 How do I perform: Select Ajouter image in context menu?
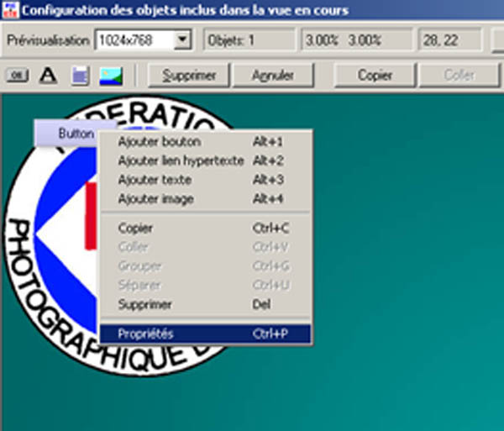[x=206, y=199]
